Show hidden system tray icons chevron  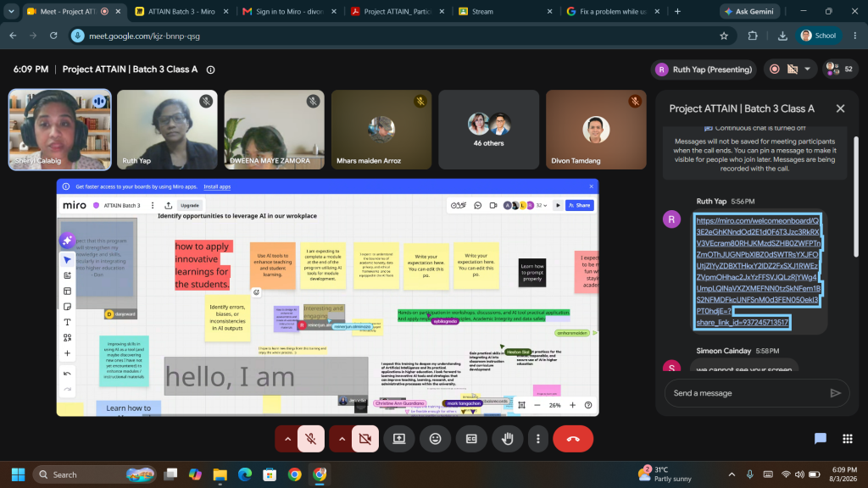[732, 474]
